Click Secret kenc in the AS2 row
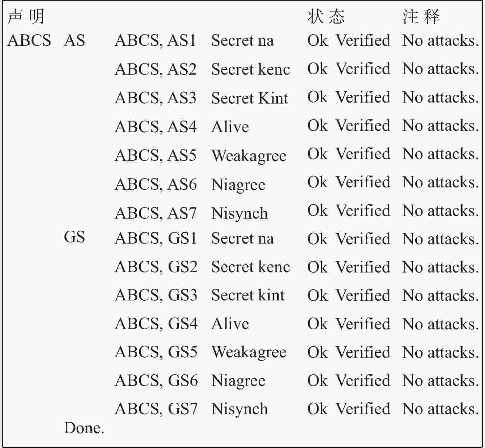485x448 pixels. coord(251,69)
